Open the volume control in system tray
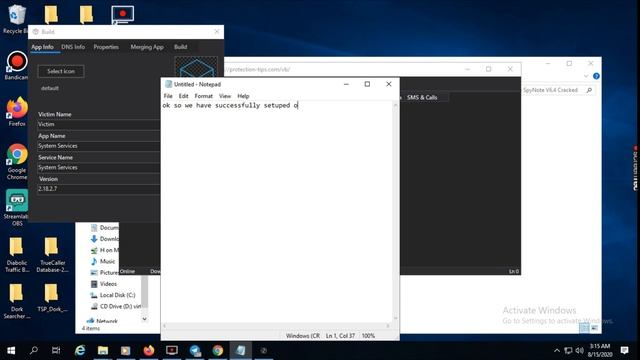The height and width of the screenshot is (360, 640). pyautogui.click(x=580, y=350)
